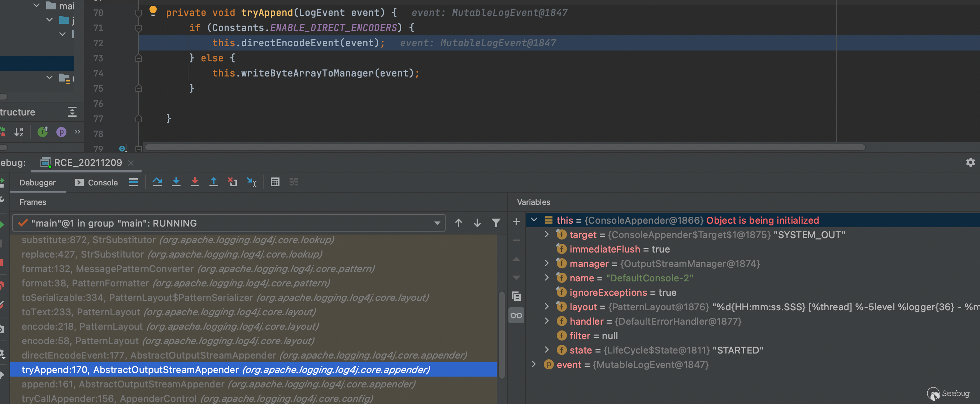This screenshot has height=404, width=980.
Task: Add a new watch with plus icon
Action: pos(516,221)
